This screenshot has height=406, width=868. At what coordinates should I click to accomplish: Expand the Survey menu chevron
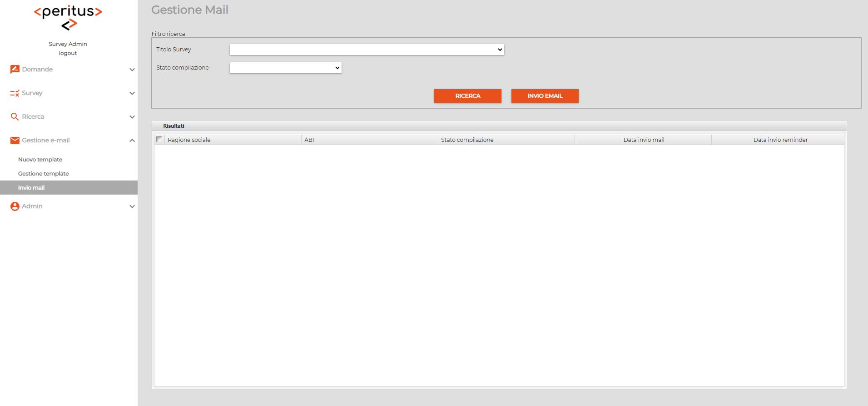(132, 93)
